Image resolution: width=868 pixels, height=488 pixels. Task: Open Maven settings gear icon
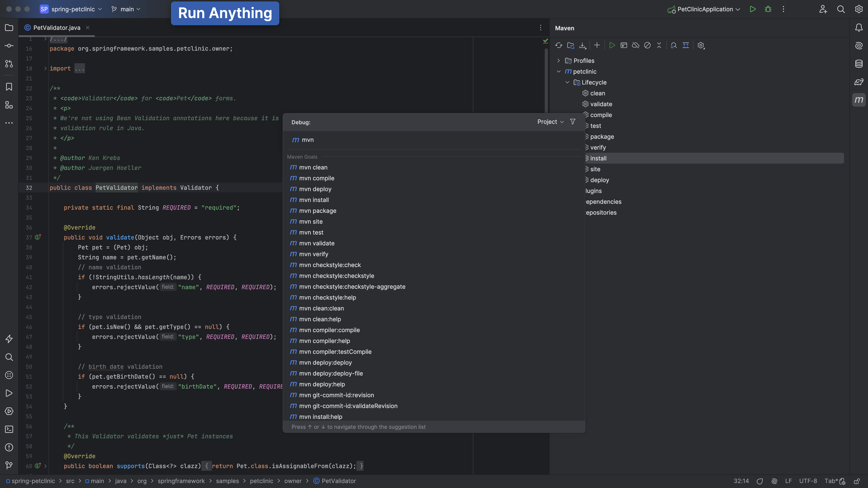pyautogui.click(x=701, y=45)
